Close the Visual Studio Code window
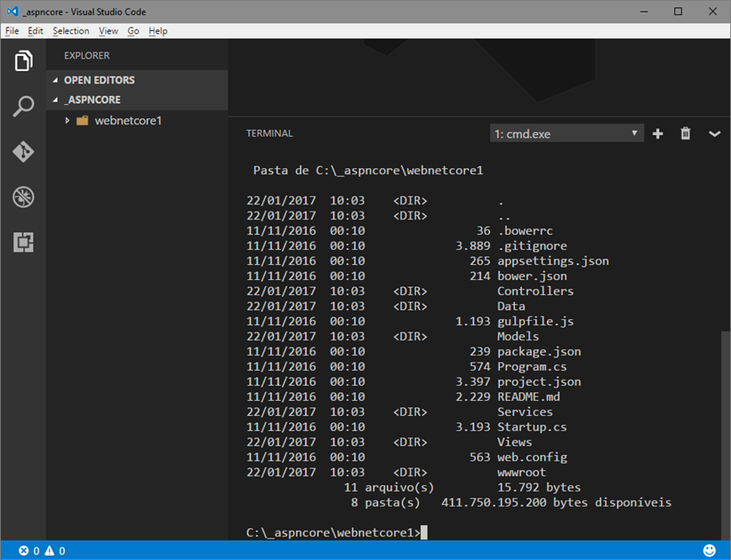The image size is (731, 560). 712,12
